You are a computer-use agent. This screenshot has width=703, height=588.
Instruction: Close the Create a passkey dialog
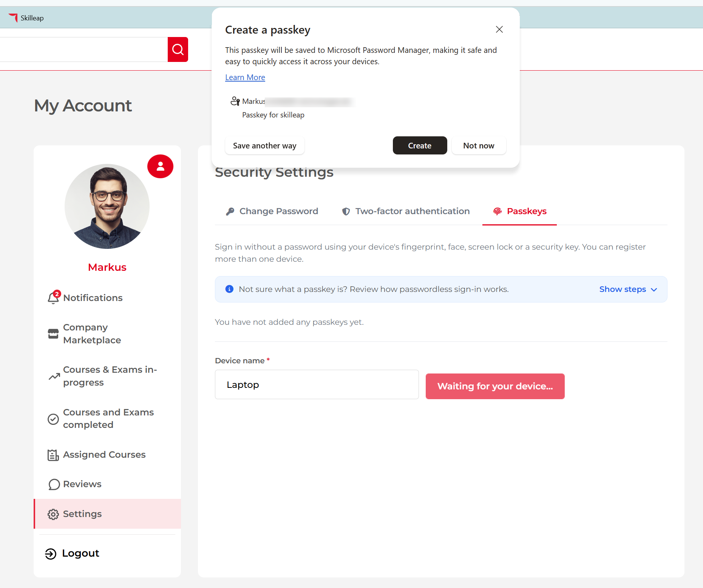pos(499,29)
